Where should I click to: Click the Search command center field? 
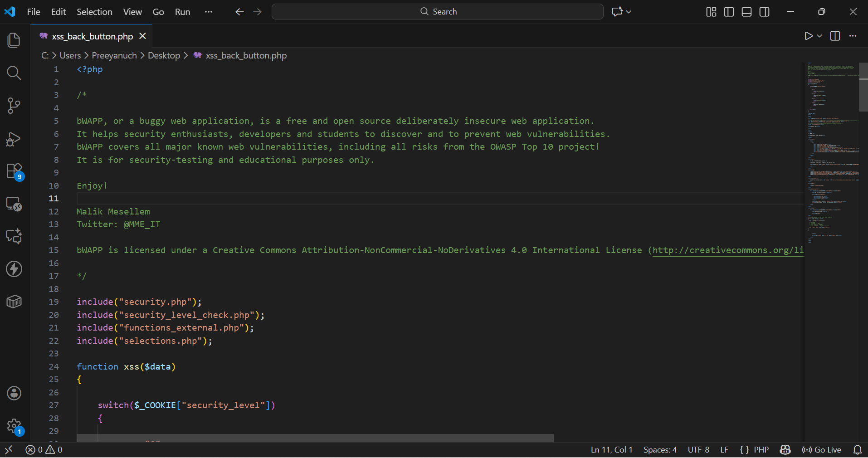tap(437, 12)
